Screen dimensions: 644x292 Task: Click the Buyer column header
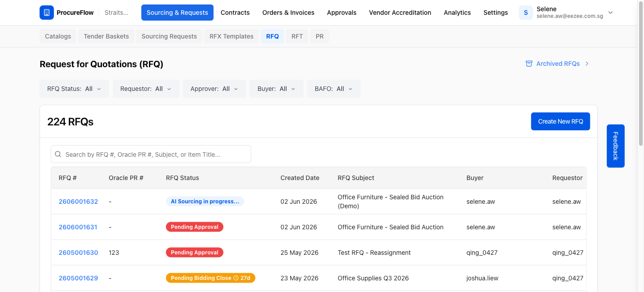tap(475, 178)
